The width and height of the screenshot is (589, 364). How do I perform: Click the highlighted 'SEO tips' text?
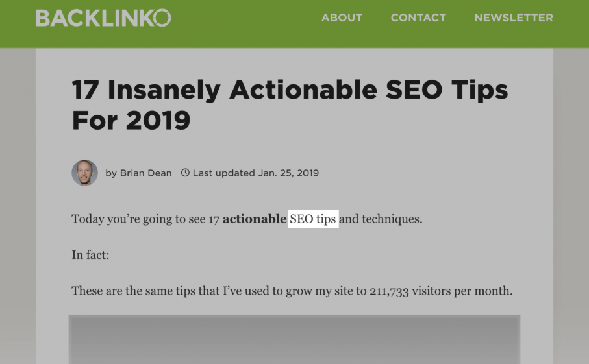click(313, 219)
